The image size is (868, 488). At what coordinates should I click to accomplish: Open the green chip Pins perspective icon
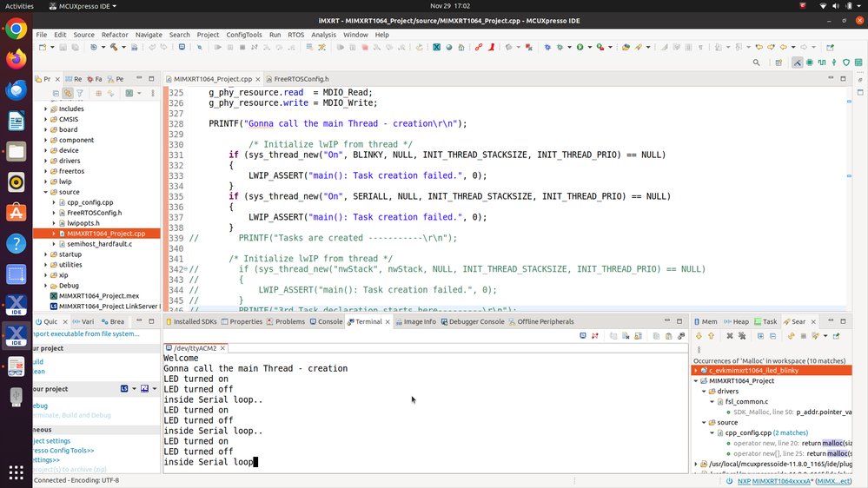[x=810, y=63]
